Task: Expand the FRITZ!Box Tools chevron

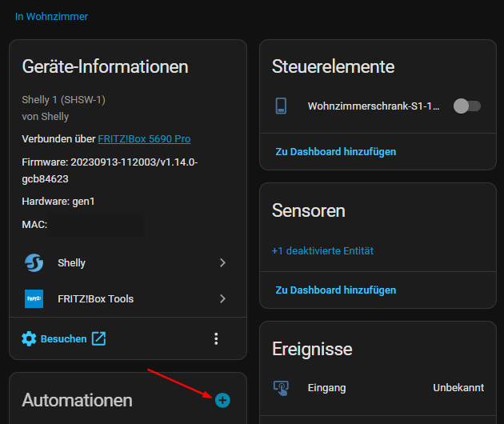Action: point(222,298)
